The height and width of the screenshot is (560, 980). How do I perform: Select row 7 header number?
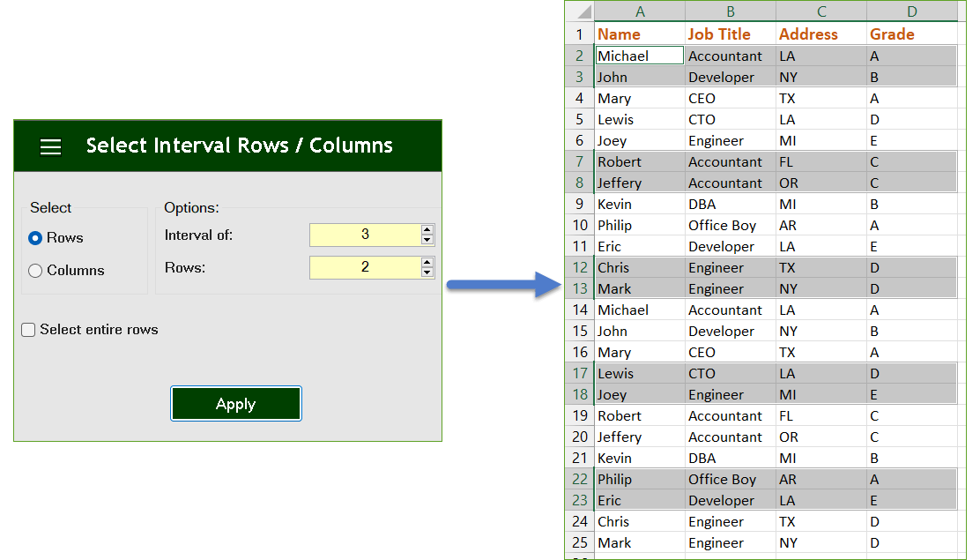(580, 161)
